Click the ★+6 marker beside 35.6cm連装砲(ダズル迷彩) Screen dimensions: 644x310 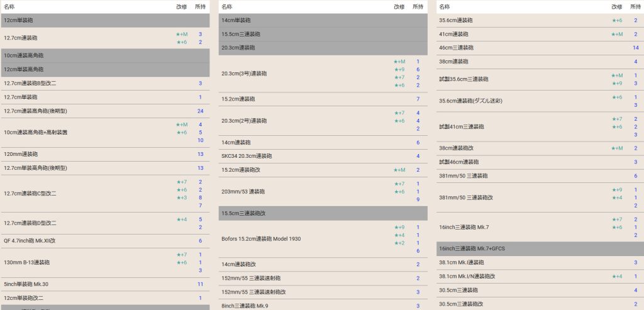[x=616, y=97]
